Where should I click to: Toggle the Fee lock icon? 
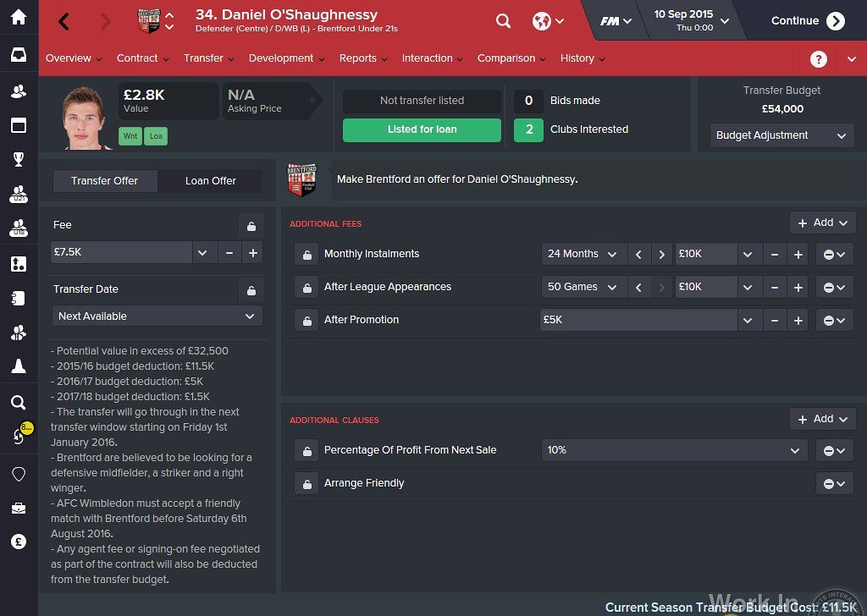(251, 226)
